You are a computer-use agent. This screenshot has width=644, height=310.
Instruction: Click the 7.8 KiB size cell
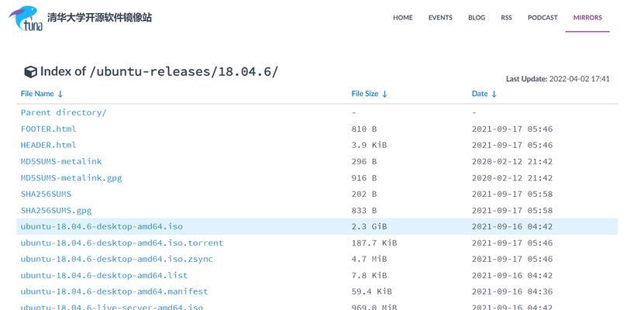[369, 275]
